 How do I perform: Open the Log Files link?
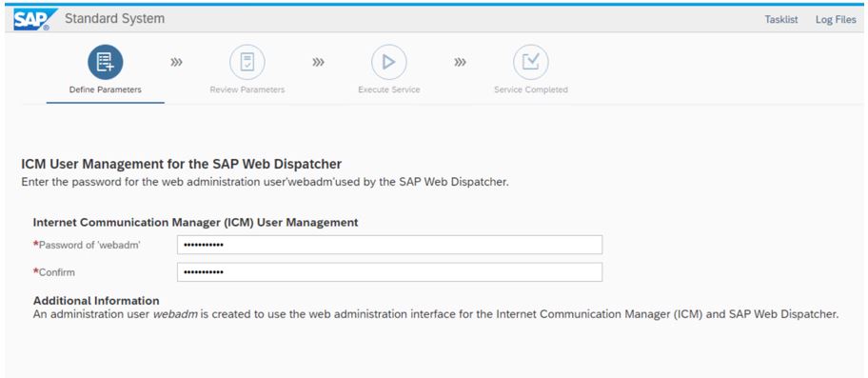tap(836, 19)
